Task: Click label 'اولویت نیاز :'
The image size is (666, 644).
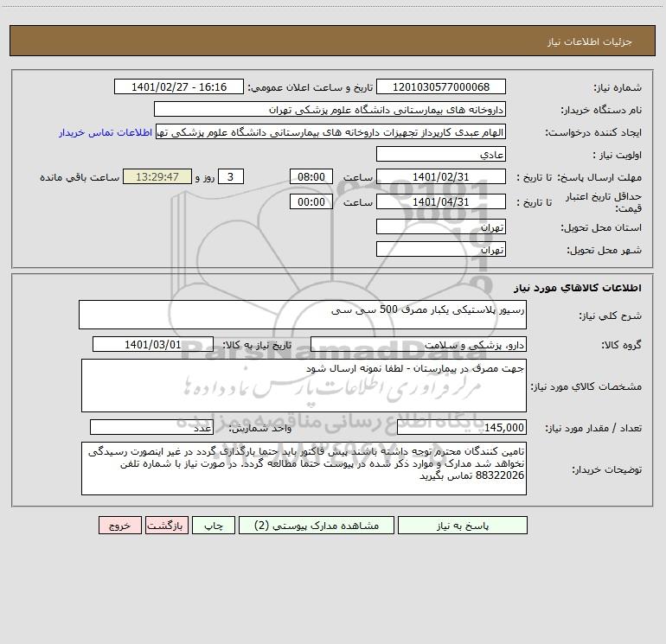Action: (618, 156)
